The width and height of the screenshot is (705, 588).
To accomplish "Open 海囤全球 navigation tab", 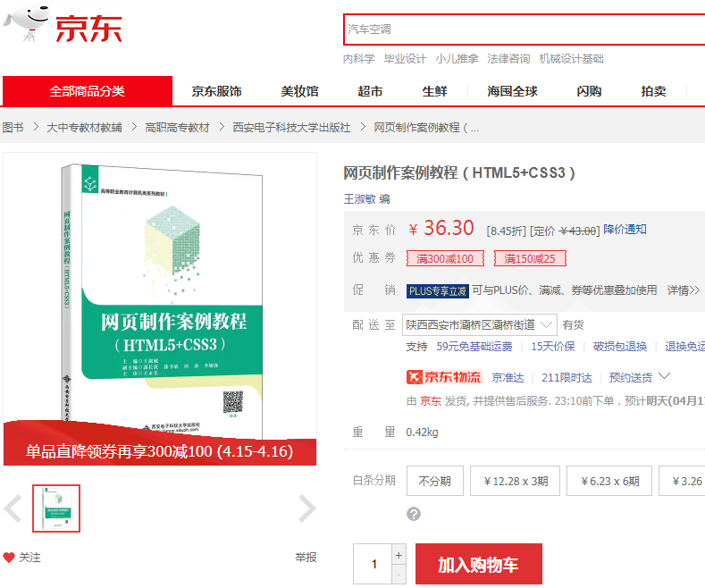I will click(x=512, y=91).
